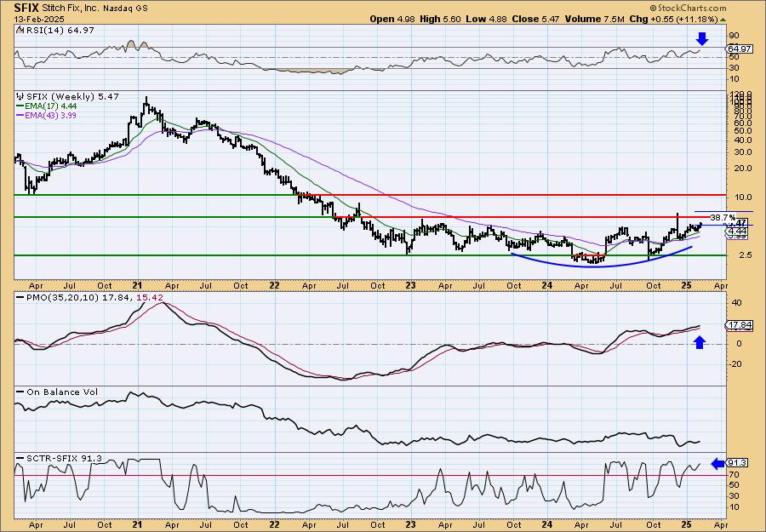Click the Nasdaq GS exchange label
The height and width of the screenshot is (532, 766).
pyautogui.click(x=127, y=8)
